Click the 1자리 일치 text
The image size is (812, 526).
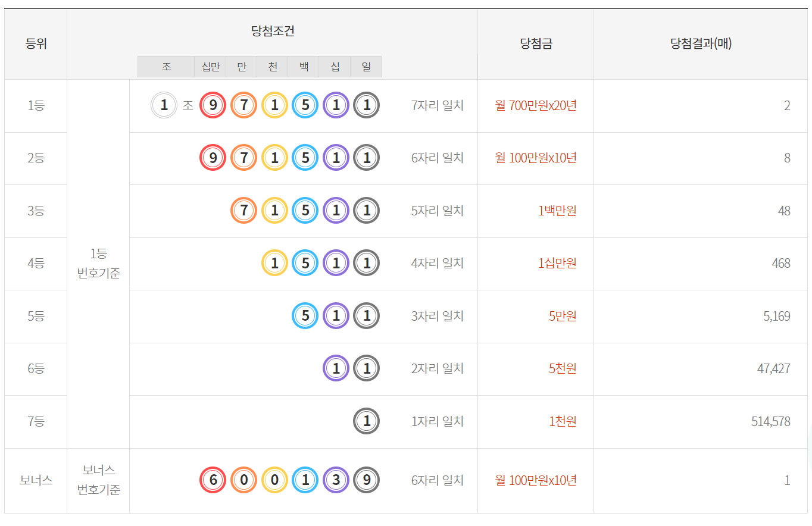(438, 422)
